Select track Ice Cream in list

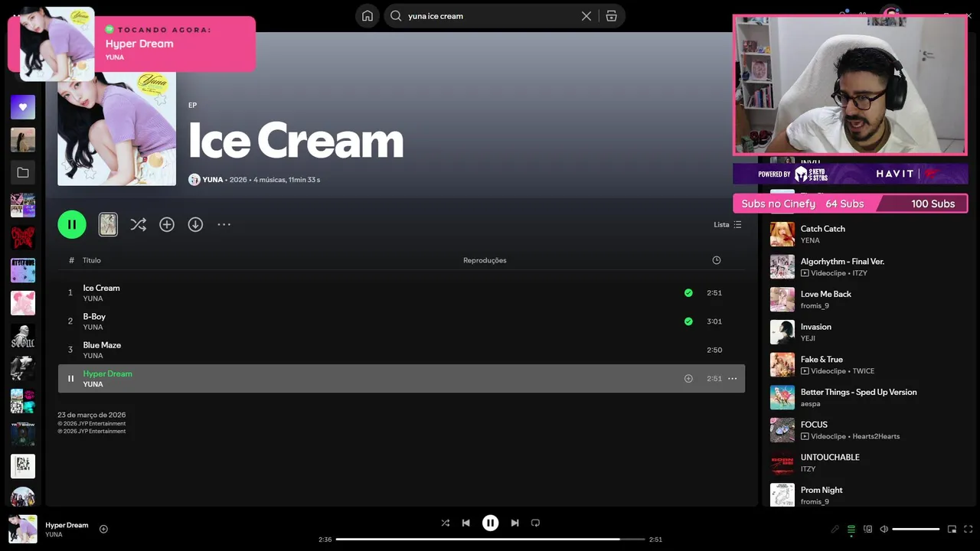pos(401,293)
